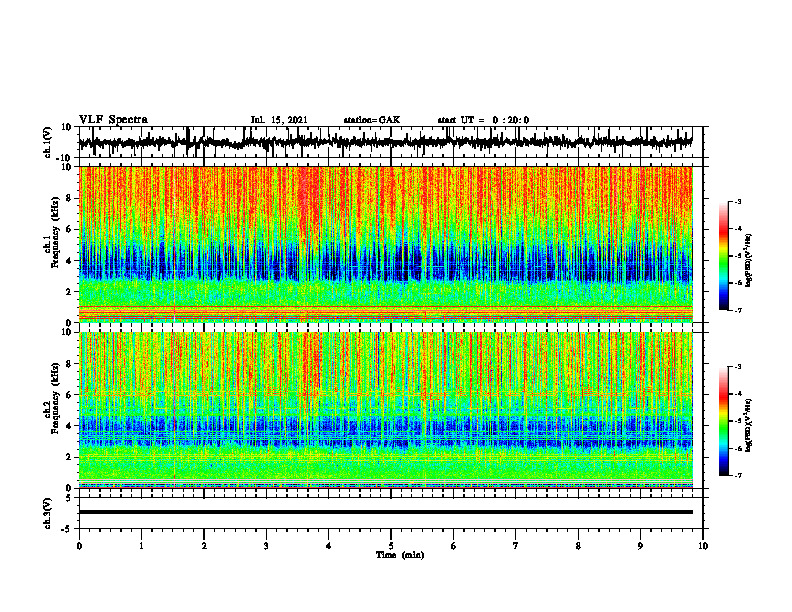Click the ch.1 "Frequency (kHz)" axis label
The height and width of the screenshot is (612, 792).
(x=55, y=232)
